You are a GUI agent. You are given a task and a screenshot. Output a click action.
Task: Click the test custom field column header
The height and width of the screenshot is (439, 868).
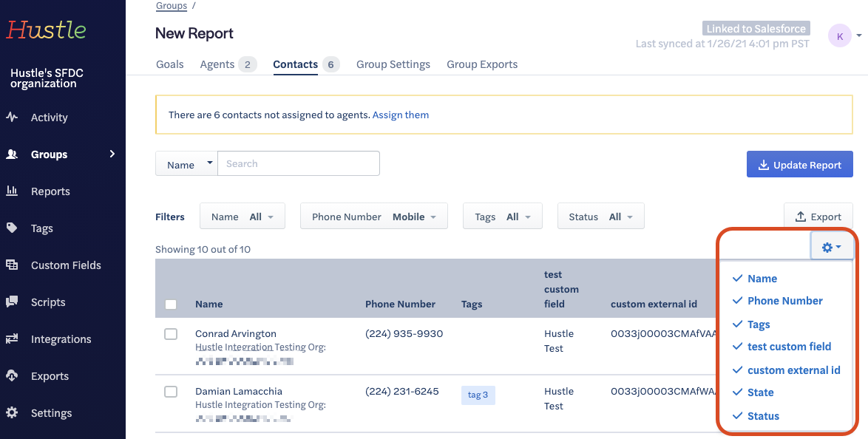pyautogui.click(x=561, y=289)
